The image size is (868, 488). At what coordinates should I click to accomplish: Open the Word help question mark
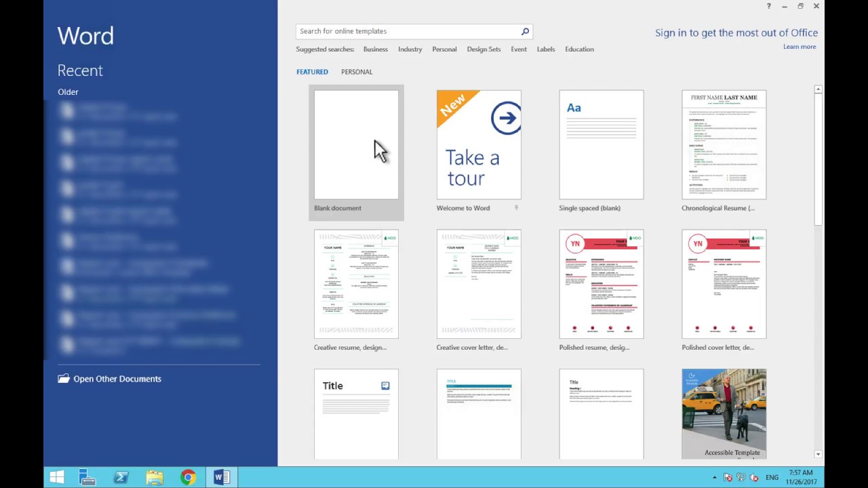tap(768, 6)
